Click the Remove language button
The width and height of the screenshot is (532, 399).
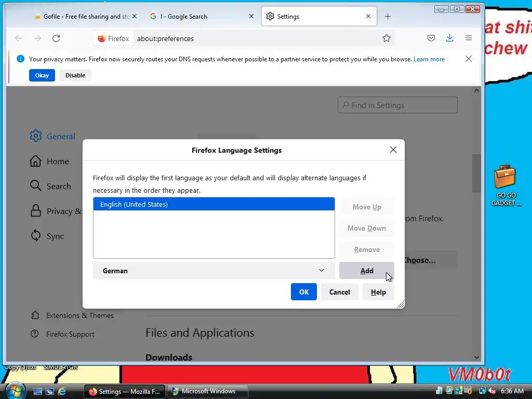[x=366, y=249]
